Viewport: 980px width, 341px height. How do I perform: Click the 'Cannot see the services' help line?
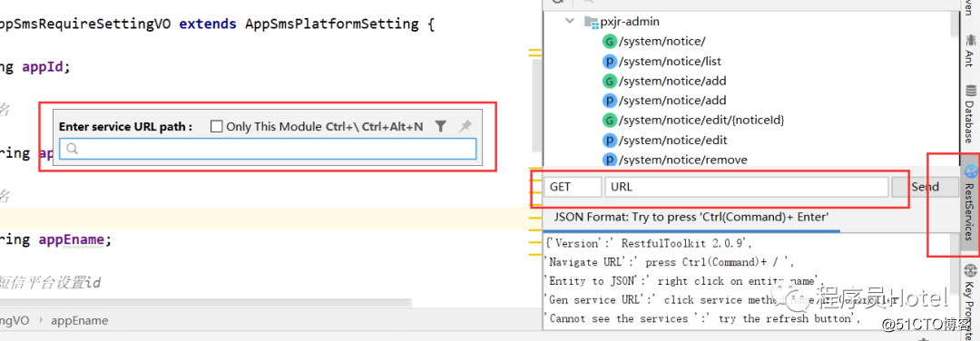pos(701,318)
